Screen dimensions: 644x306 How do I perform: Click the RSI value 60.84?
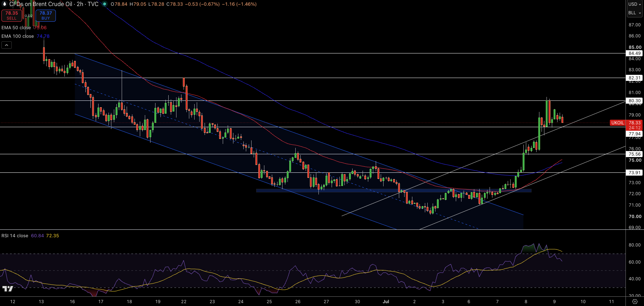pos(37,236)
